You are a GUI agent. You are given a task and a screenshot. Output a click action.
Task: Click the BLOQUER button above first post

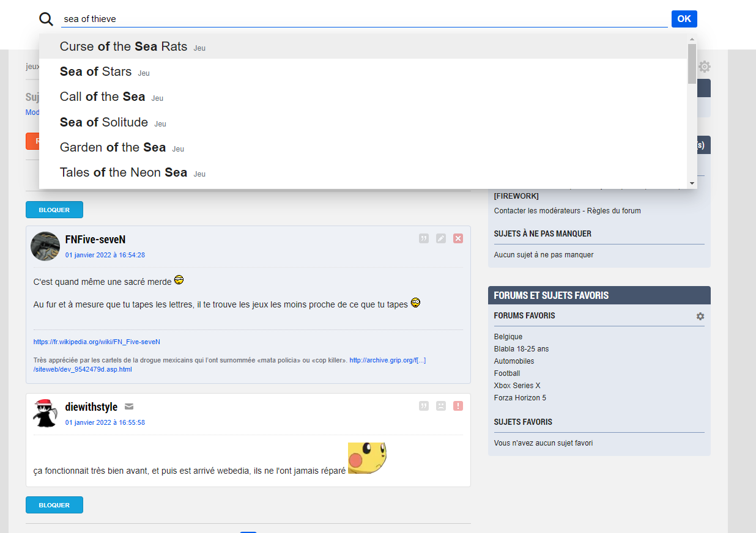click(x=54, y=210)
